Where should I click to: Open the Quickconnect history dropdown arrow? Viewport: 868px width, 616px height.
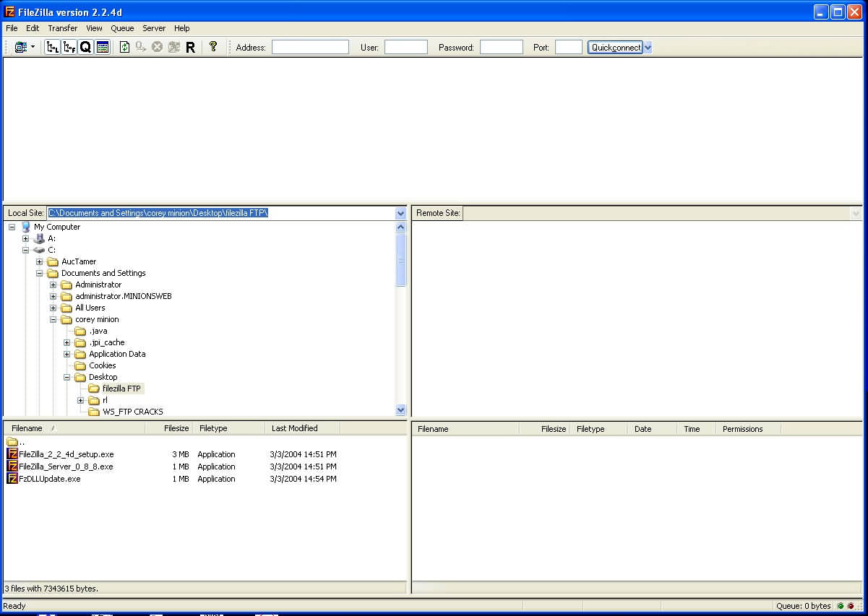click(x=648, y=47)
